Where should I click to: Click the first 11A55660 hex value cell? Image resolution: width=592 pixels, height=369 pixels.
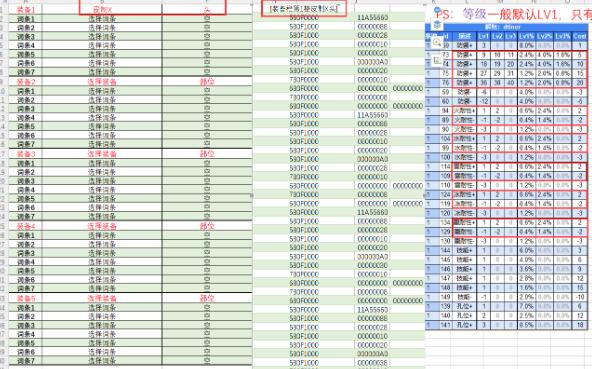(x=373, y=17)
